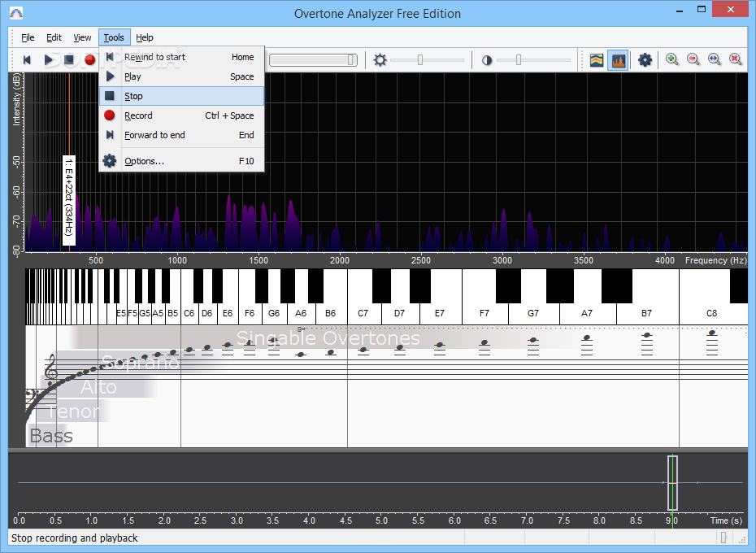Click the brightness slider handle
Screen dimensions: 756x553
click(420, 60)
